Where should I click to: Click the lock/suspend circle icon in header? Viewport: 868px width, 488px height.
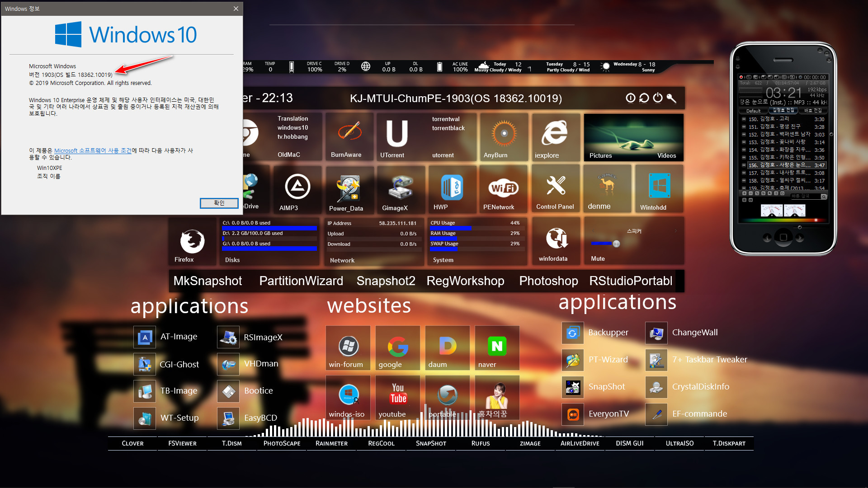point(631,98)
